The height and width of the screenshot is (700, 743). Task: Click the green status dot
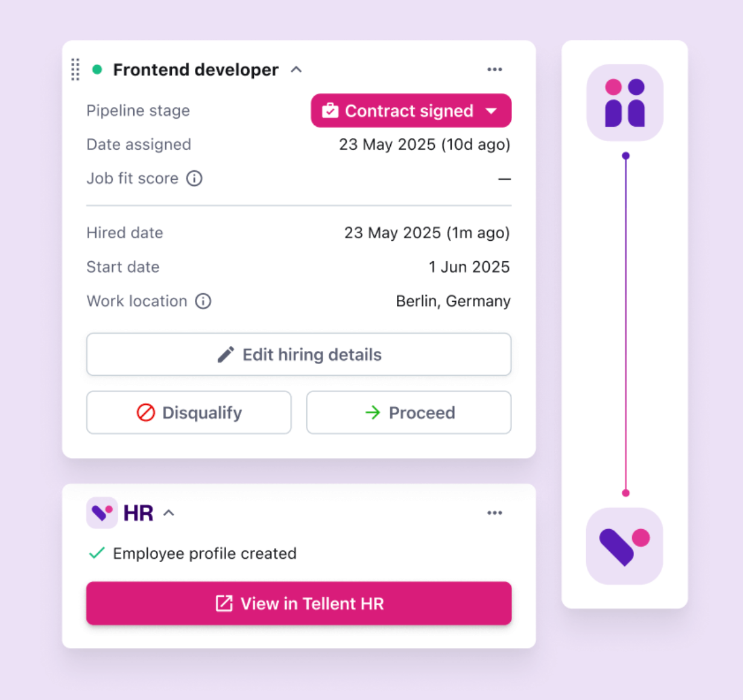click(x=96, y=69)
